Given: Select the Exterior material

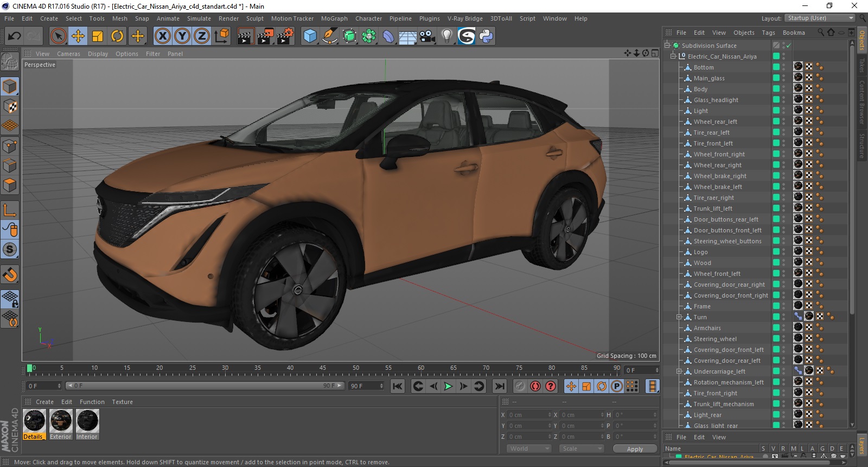Looking at the screenshot, I should pyautogui.click(x=61, y=425).
